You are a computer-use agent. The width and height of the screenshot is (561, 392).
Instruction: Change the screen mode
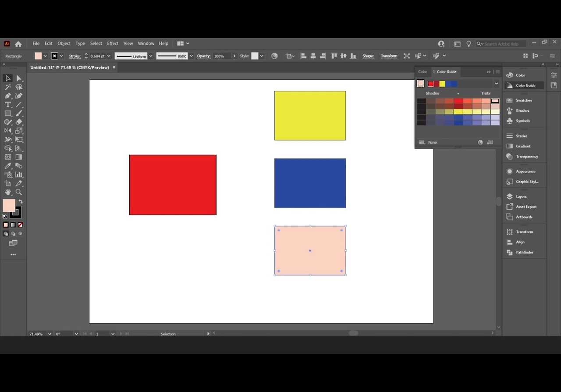pyautogui.click(x=13, y=243)
